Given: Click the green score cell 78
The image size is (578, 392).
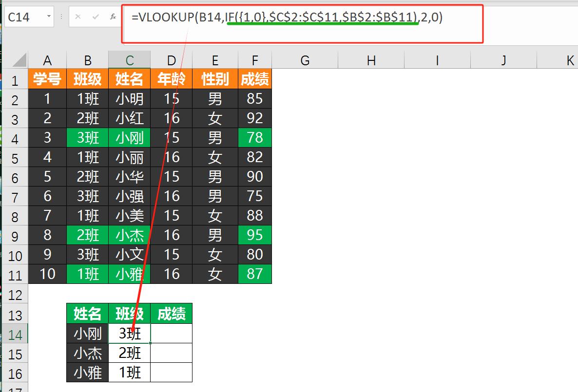Looking at the screenshot, I should point(255,138).
